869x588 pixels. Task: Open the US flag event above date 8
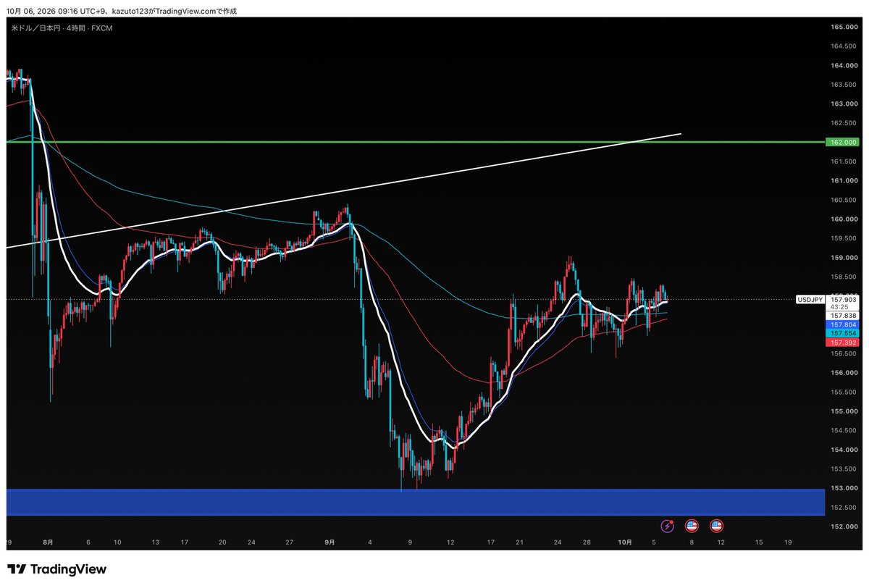(x=692, y=526)
